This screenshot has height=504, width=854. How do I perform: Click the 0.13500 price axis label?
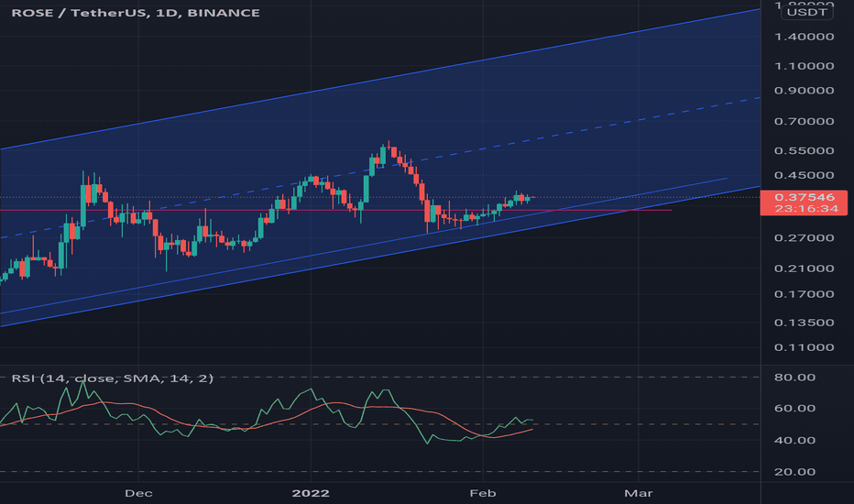[x=804, y=322]
